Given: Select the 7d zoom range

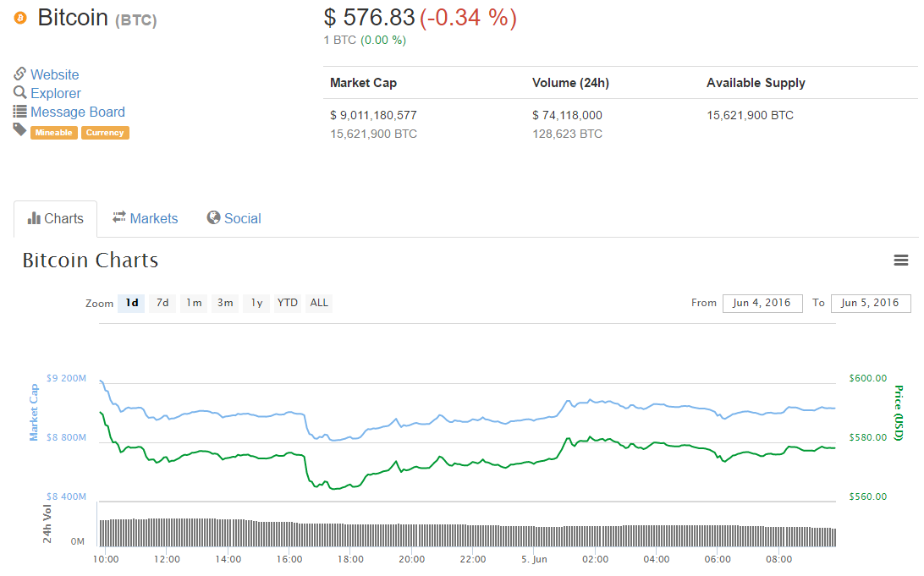Looking at the screenshot, I should [162, 303].
